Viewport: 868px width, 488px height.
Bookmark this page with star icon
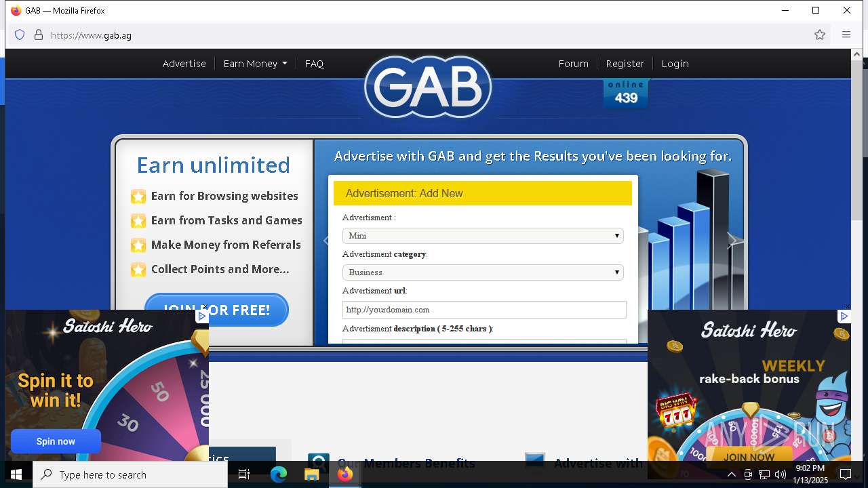click(x=820, y=35)
